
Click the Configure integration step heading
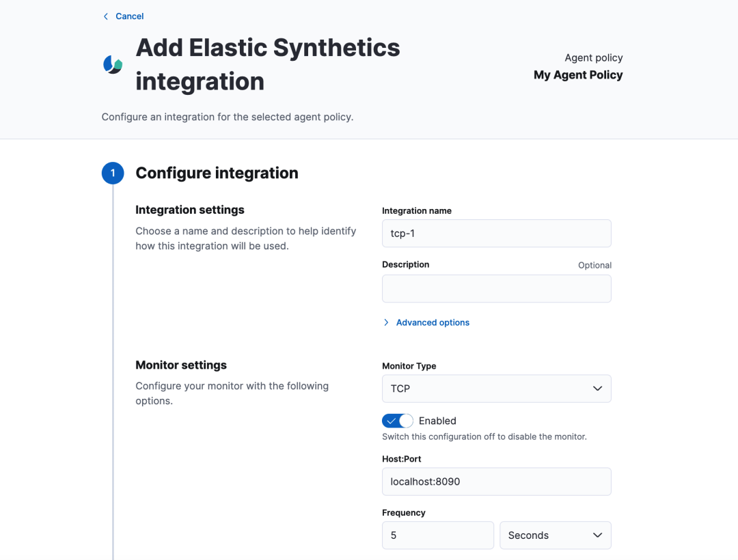coord(217,173)
